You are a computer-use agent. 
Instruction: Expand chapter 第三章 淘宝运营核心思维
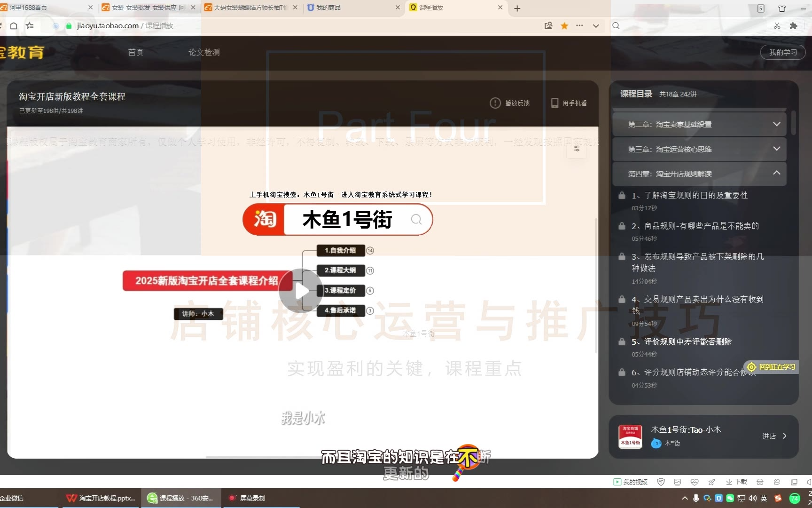pyautogui.click(x=776, y=149)
